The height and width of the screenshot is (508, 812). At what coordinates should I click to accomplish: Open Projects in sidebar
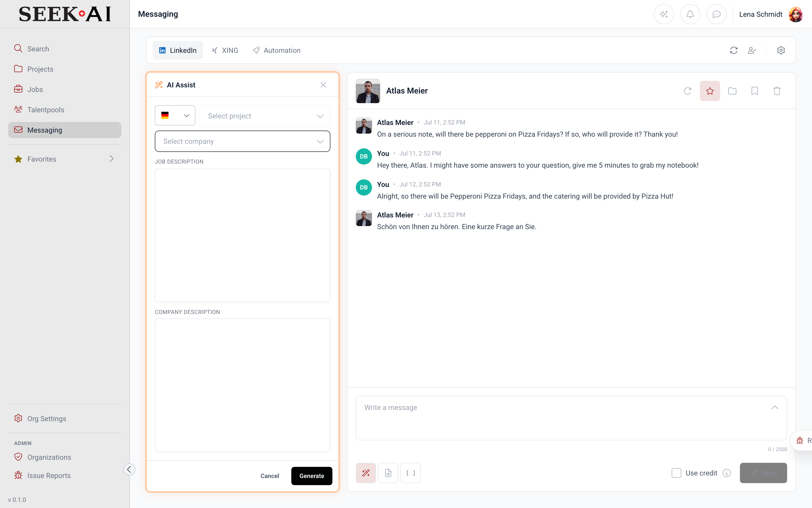pyautogui.click(x=64, y=69)
